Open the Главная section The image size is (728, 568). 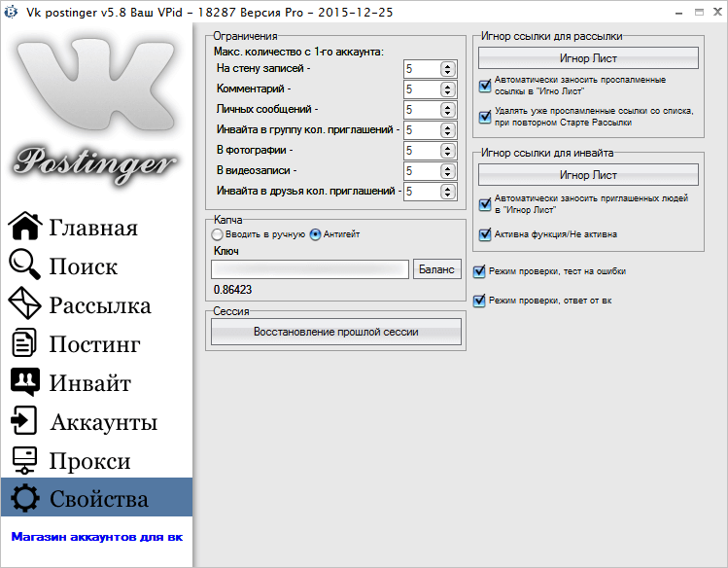[x=93, y=228]
